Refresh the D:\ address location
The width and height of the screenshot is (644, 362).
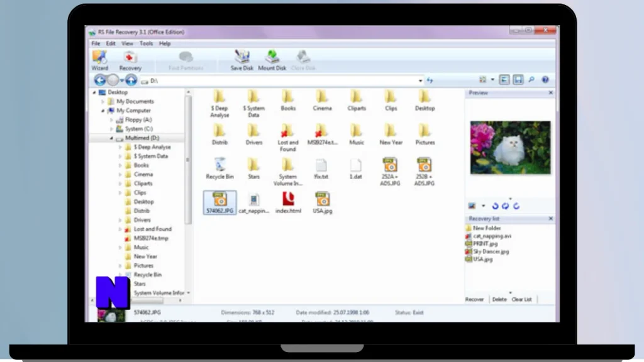(430, 80)
